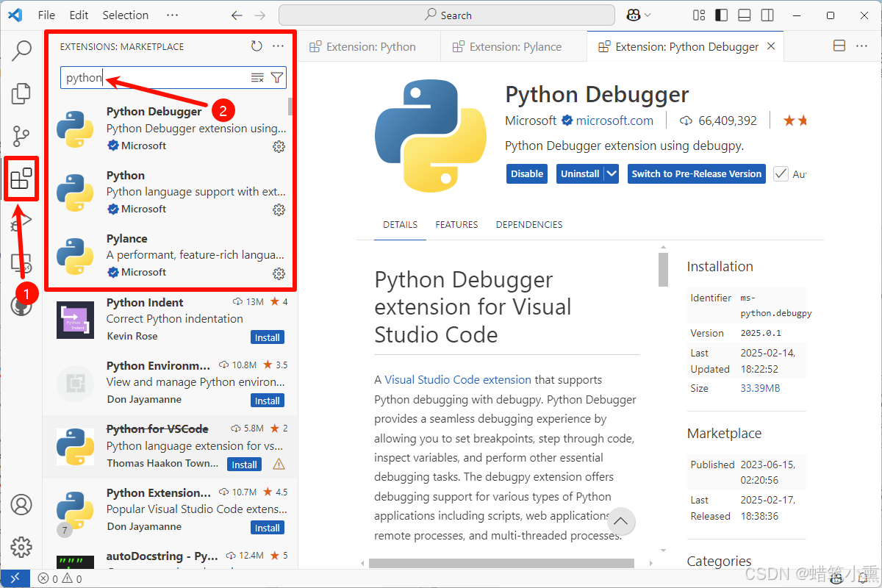This screenshot has height=588, width=882.
Task: Open manage gear for Pylance
Action: pos(279,273)
